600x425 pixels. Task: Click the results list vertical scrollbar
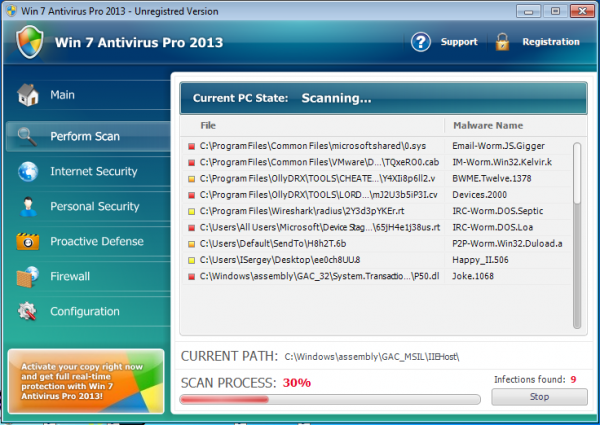577,235
